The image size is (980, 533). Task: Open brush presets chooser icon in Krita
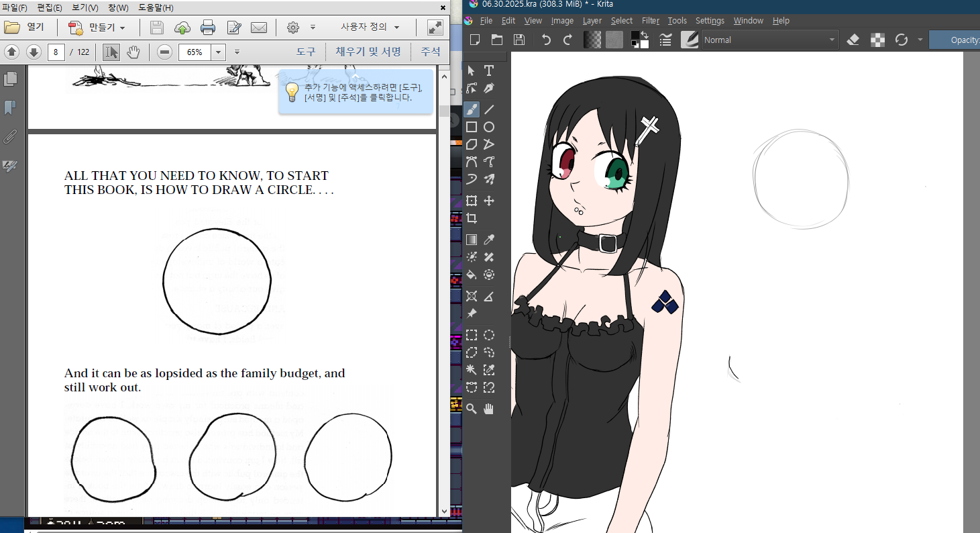coord(690,40)
